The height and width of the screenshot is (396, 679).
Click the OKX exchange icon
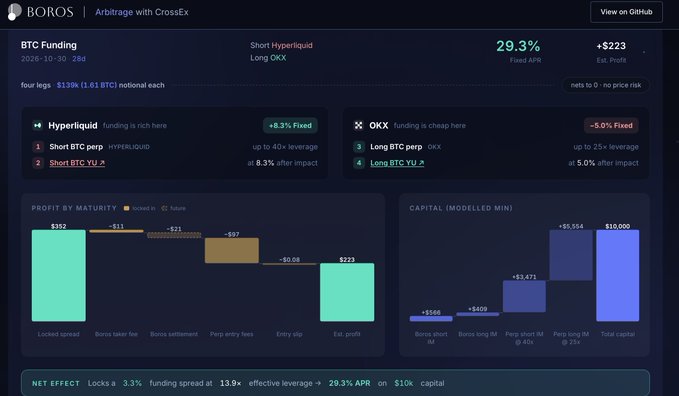click(x=359, y=126)
